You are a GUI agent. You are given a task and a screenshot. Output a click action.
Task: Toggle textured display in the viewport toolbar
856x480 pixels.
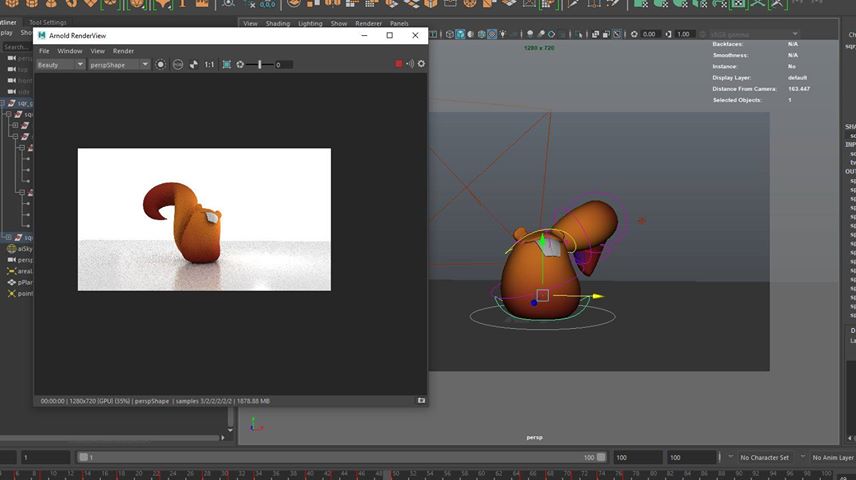(492, 34)
